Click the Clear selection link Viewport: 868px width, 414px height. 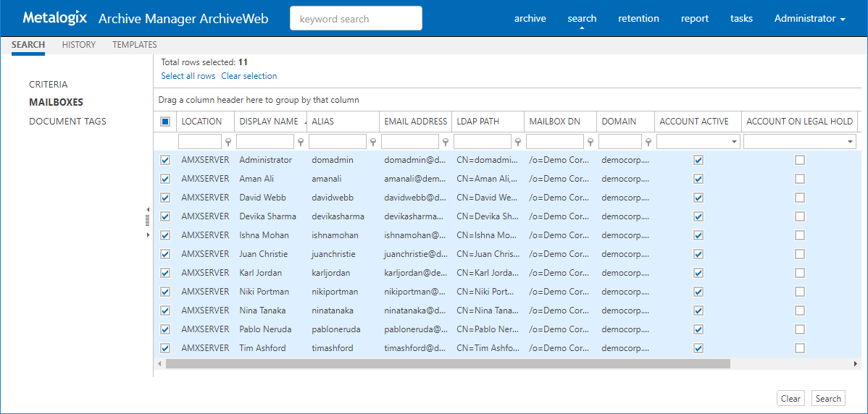coord(249,76)
